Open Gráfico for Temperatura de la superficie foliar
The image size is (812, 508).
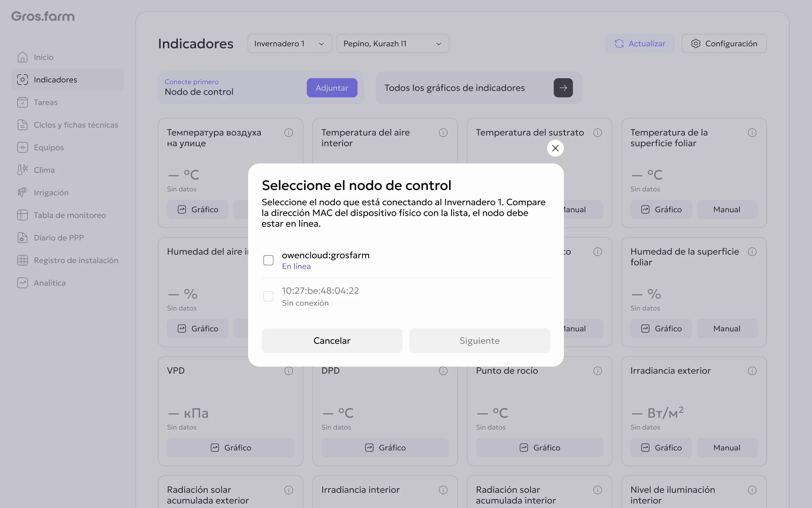pos(661,210)
